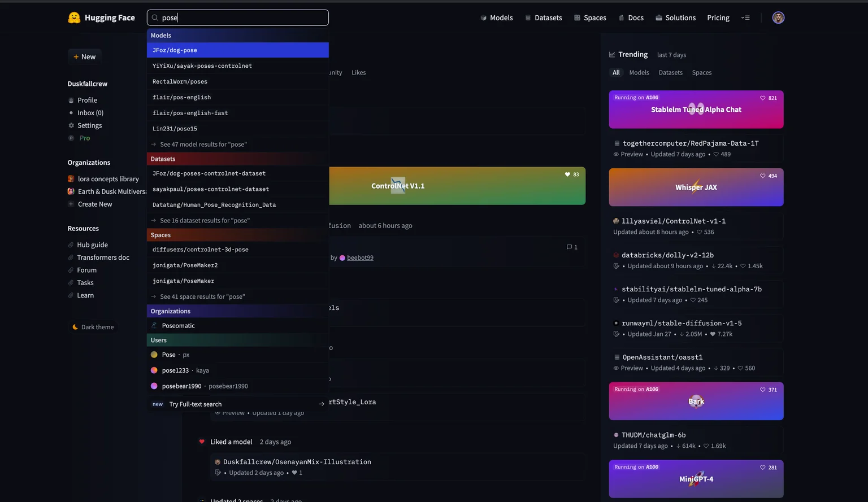
Task: Click the databricks logo icon in trending
Action: pos(616,255)
